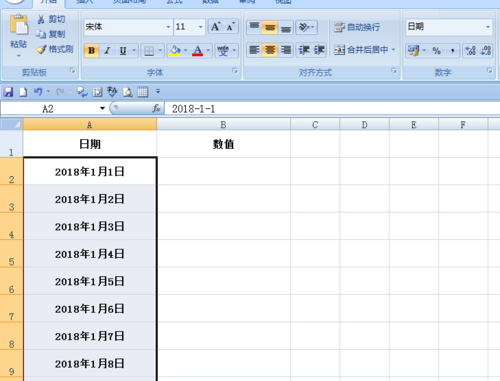Toggle middle vertical alignment
The image size is (500, 381).
[x=270, y=27]
